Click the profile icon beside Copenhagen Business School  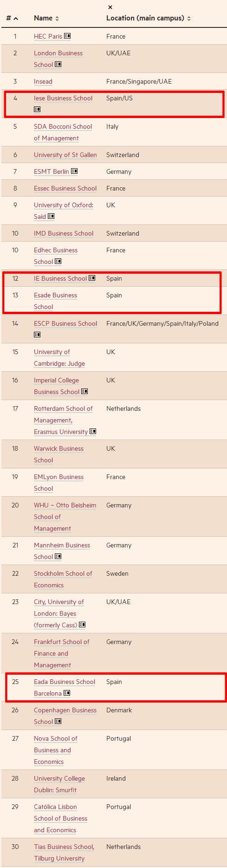point(58,721)
